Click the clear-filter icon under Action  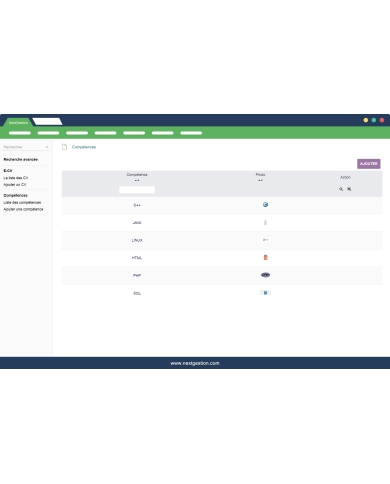click(x=349, y=189)
